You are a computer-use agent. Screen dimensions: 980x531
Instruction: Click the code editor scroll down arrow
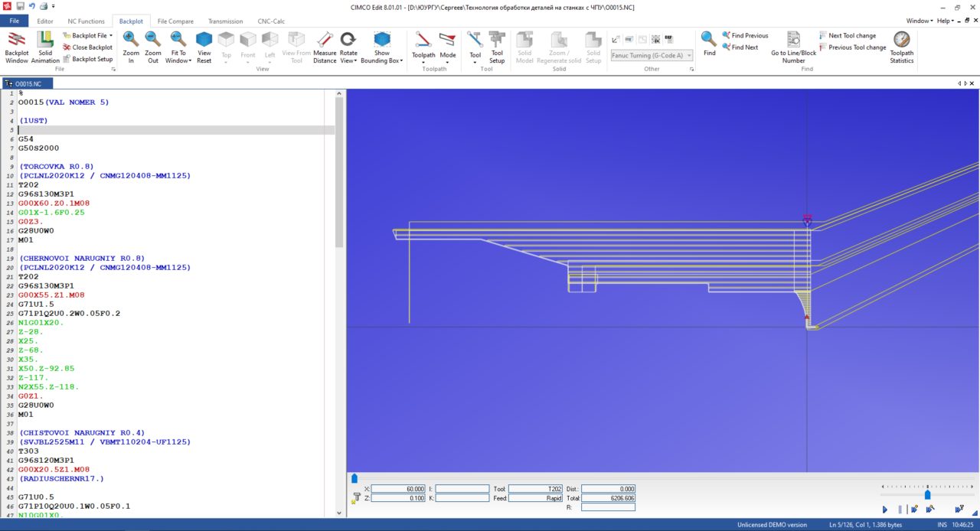[x=339, y=513]
